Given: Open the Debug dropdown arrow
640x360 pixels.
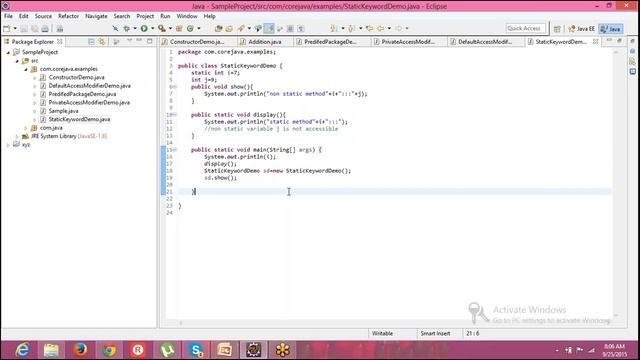Looking at the screenshot, I should coord(135,29).
